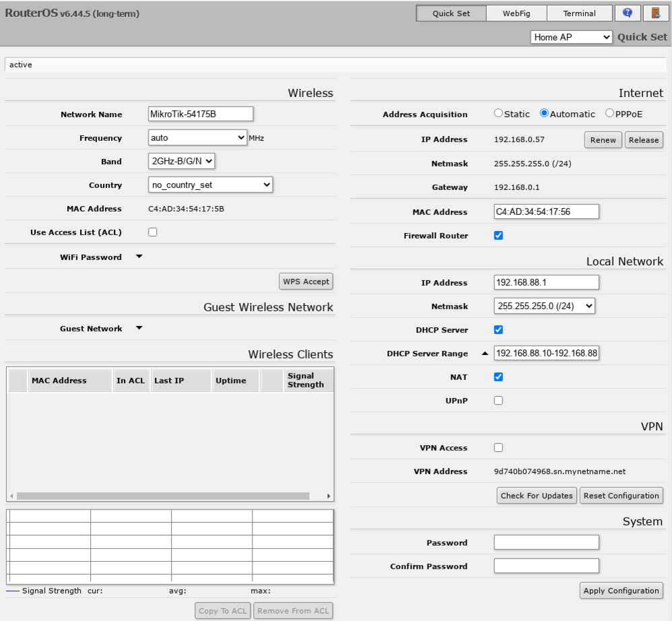Toggle the NAT checkbox
Screen dimensions: 672x621
(498, 377)
